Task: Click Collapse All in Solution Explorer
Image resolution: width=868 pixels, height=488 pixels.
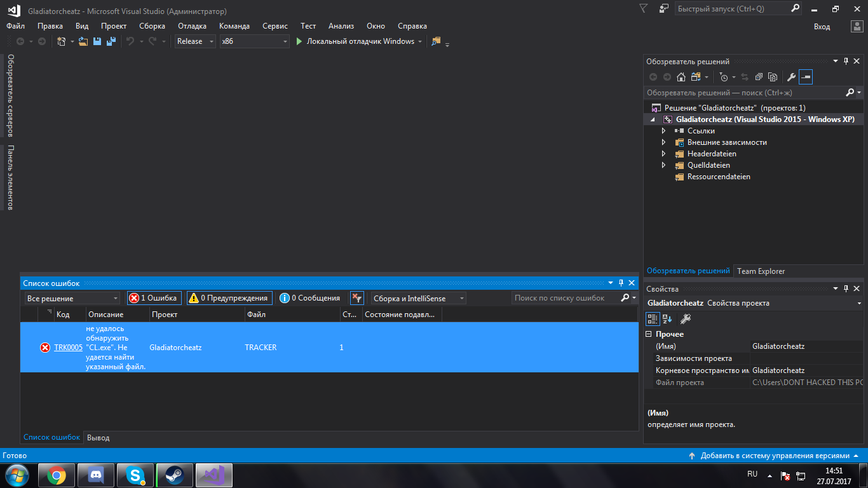Action: click(x=759, y=77)
